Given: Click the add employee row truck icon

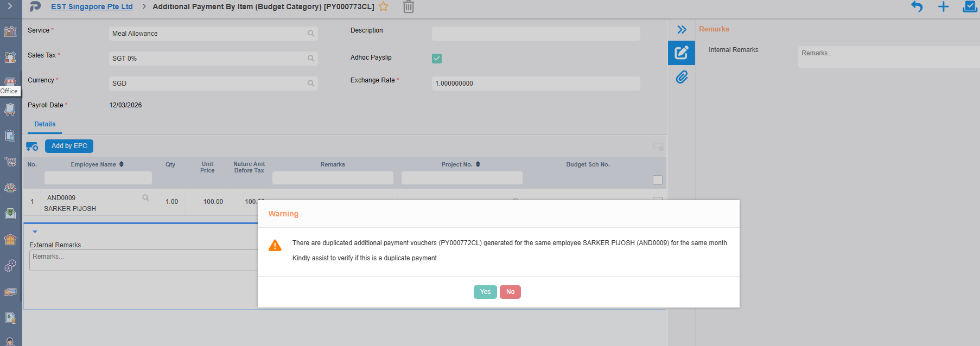Looking at the screenshot, I should tap(32, 146).
